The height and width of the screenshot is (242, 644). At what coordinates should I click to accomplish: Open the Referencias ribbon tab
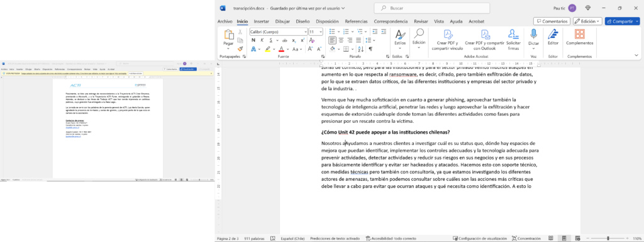(356, 21)
